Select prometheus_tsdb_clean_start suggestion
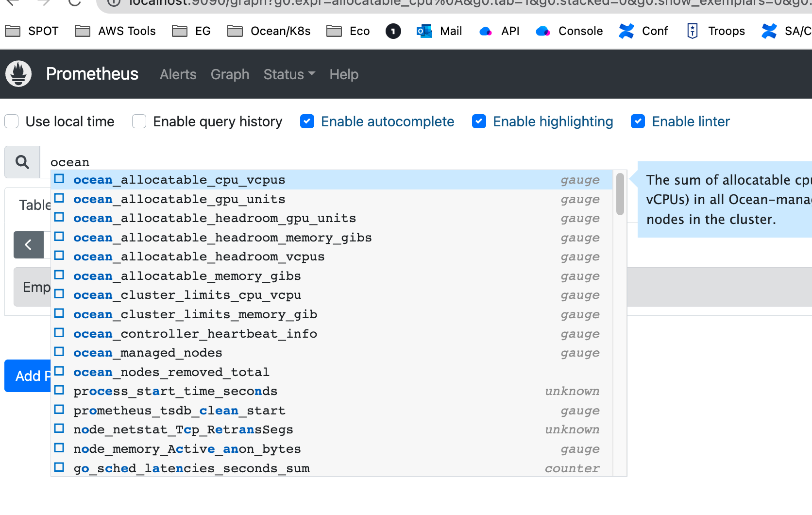This screenshot has width=812, height=515. [x=332, y=411]
